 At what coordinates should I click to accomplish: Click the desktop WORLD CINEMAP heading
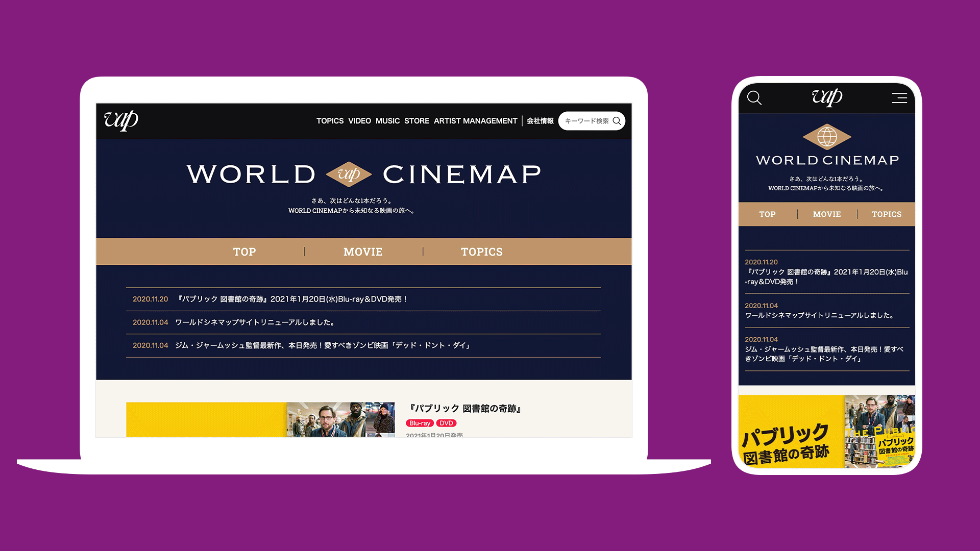(363, 174)
